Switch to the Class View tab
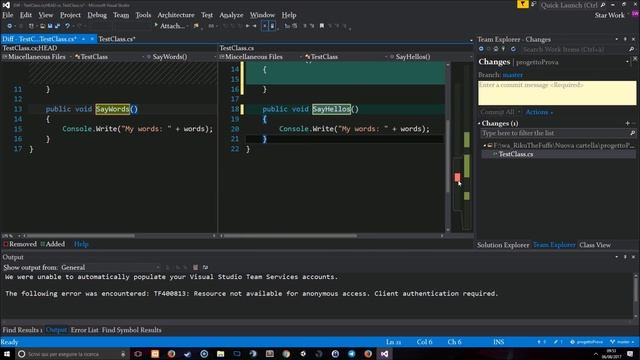 tap(595, 245)
